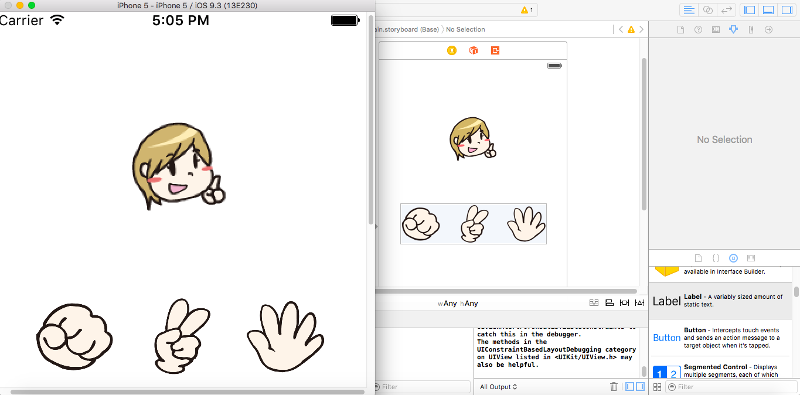Image resolution: width=800 pixels, height=395 pixels.
Task: Click the simulator Wi-Fi indicator
Action: 57,20
